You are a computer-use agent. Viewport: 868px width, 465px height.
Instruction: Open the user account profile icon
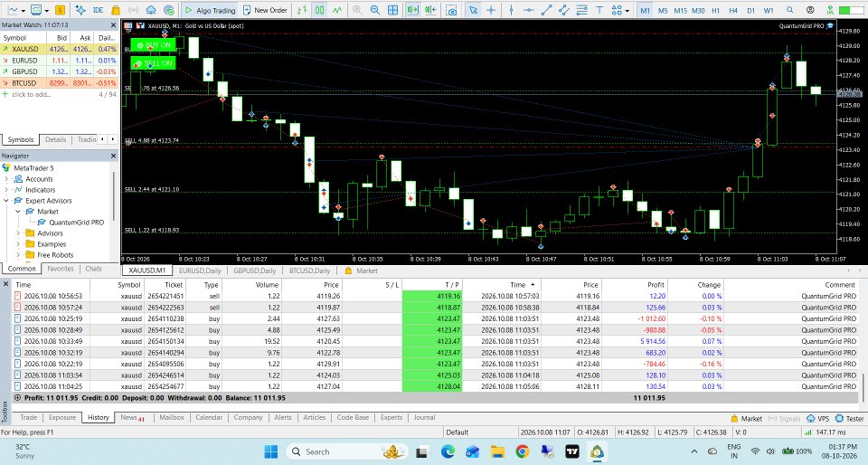810,10
